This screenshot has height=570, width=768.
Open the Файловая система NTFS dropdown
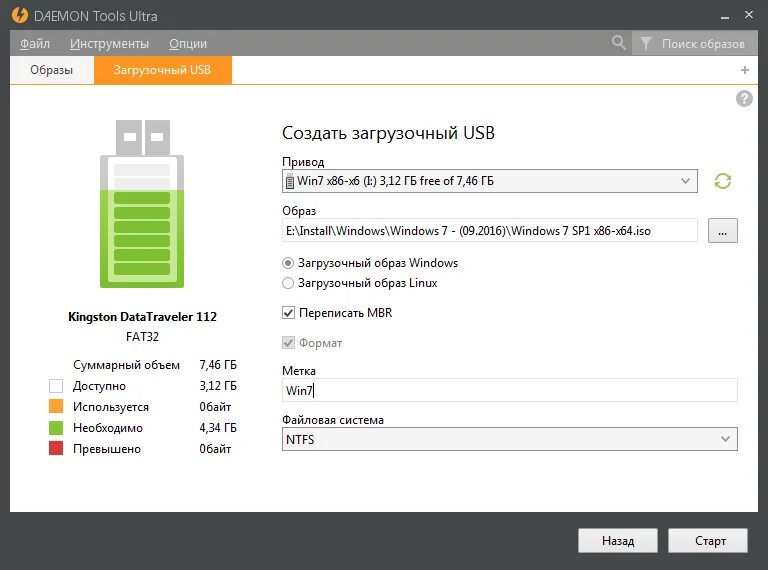509,439
